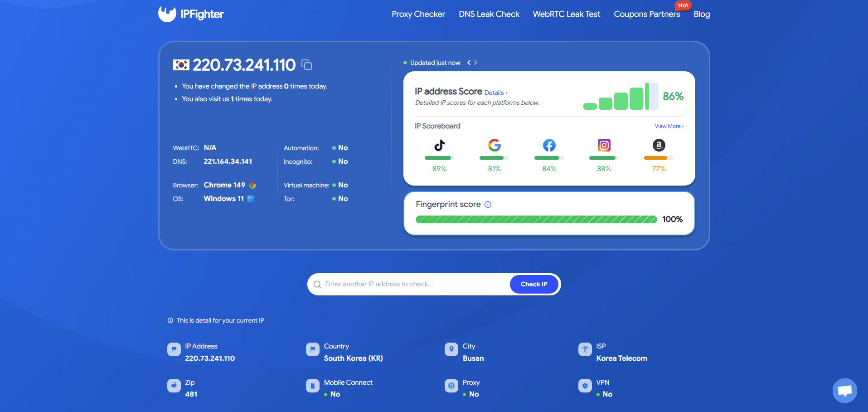Click the Facebook 84% score text
This screenshot has width=868, height=412.
(549, 169)
